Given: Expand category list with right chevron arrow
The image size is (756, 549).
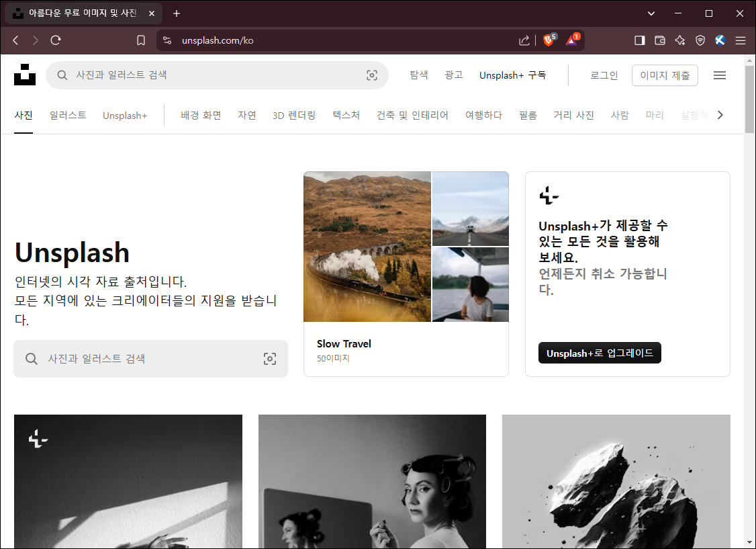Looking at the screenshot, I should 720,115.
